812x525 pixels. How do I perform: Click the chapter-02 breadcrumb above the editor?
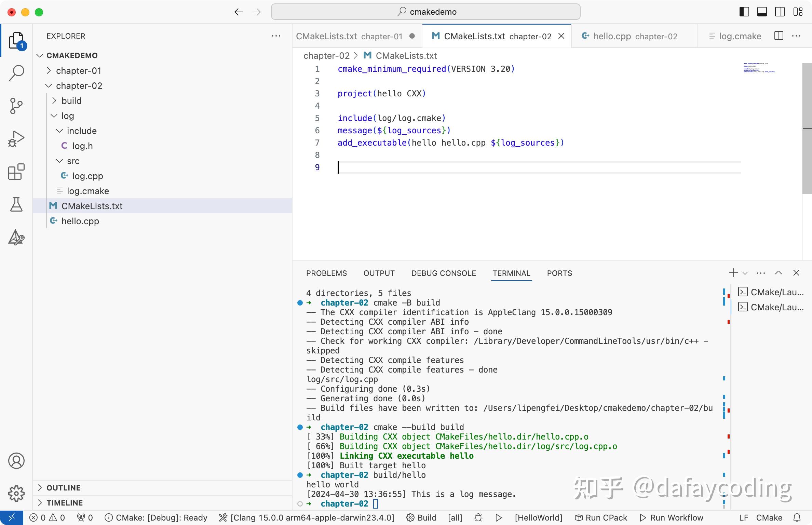pyautogui.click(x=326, y=55)
